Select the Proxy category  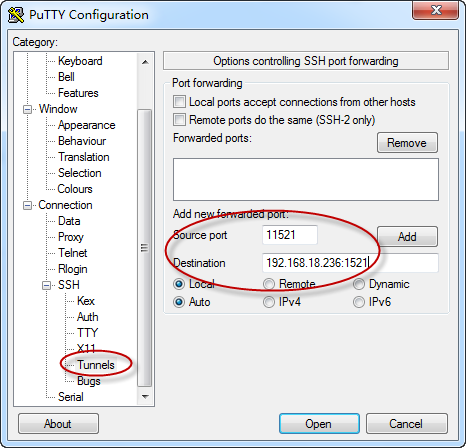pos(71,237)
